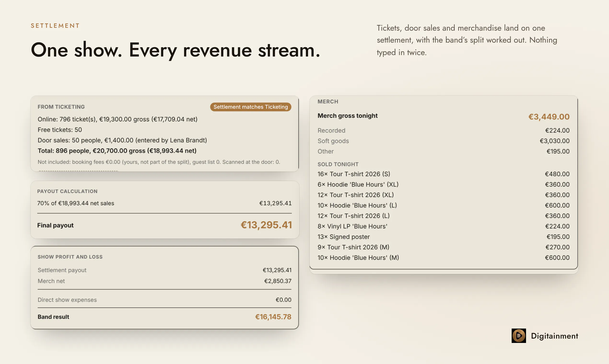Image resolution: width=609 pixels, height=364 pixels.
Task: Click the PAYOUT CALCULATION heading
Action: point(67,191)
